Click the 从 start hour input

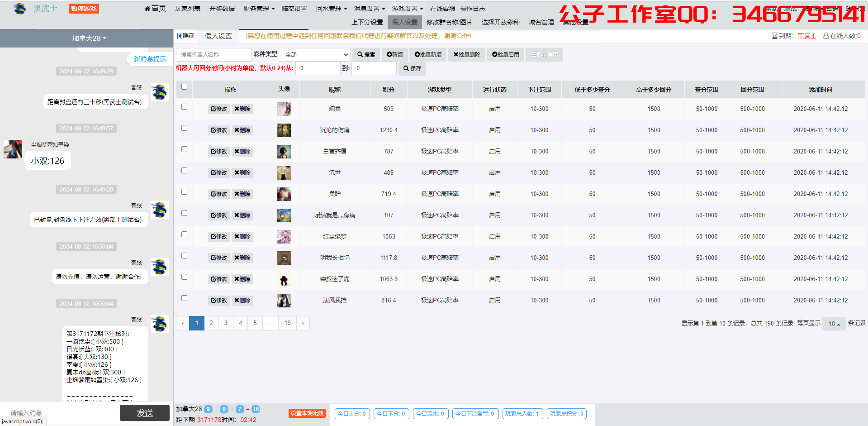tap(318, 68)
